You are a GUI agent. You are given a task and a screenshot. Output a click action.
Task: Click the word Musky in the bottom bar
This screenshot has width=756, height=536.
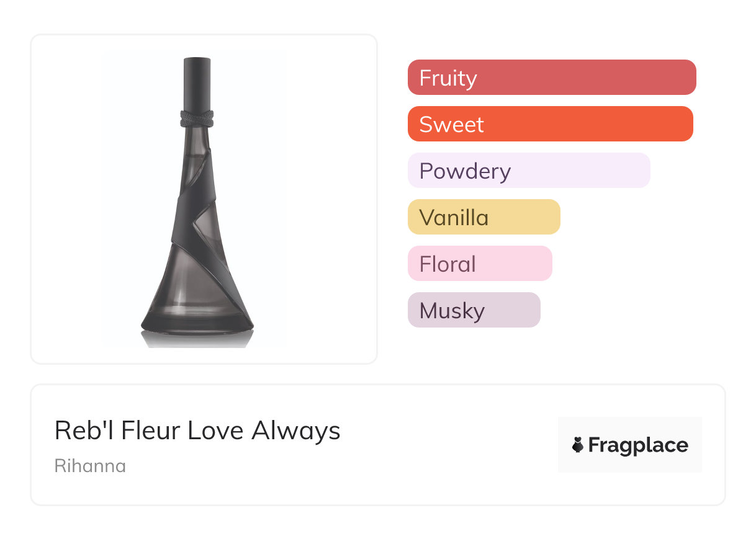tap(452, 311)
